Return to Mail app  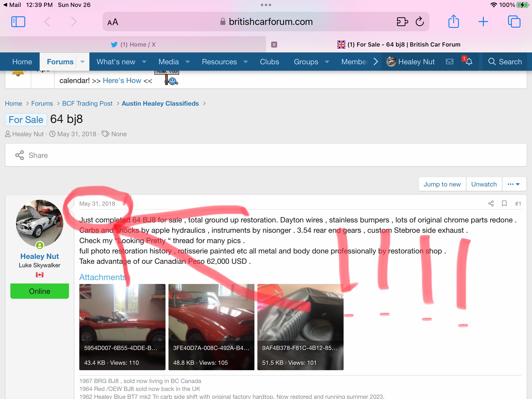click(12, 5)
